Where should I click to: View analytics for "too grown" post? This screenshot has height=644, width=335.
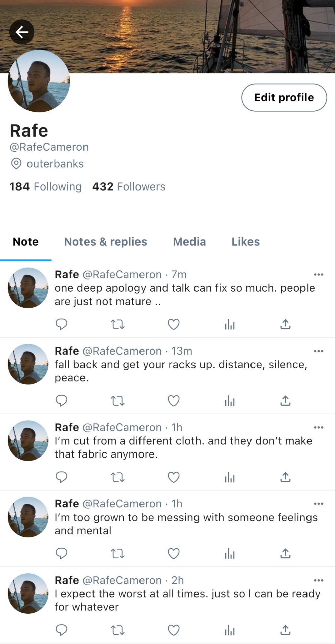click(230, 553)
